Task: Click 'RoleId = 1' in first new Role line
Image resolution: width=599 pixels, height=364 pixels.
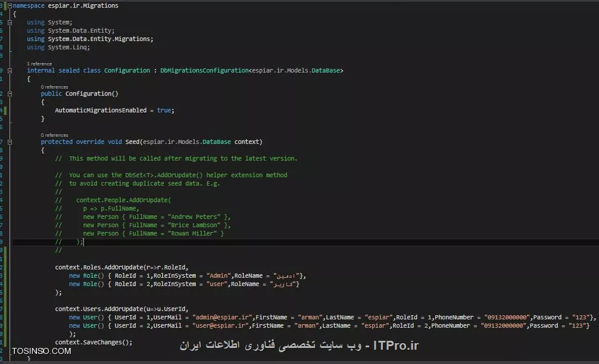Action: (132, 276)
